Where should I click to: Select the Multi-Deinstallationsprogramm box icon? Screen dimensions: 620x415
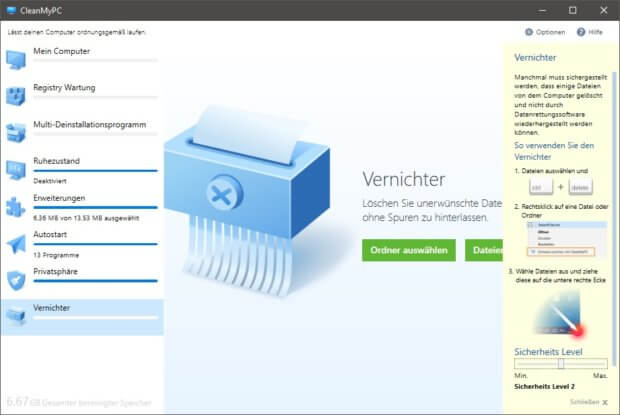(x=16, y=133)
